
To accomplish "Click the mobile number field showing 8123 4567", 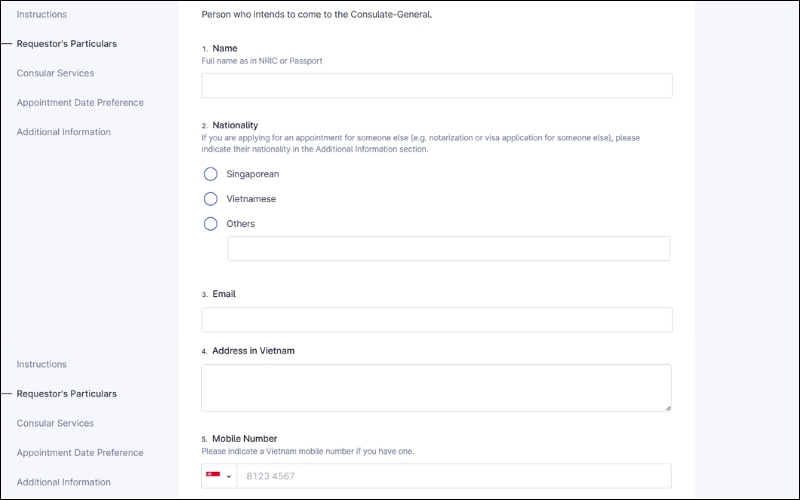I will pyautogui.click(x=453, y=476).
